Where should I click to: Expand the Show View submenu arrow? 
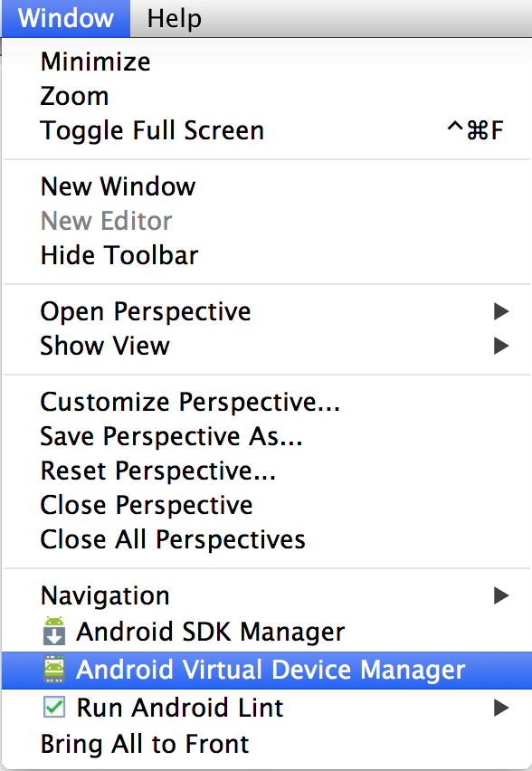(x=501, y=346)
